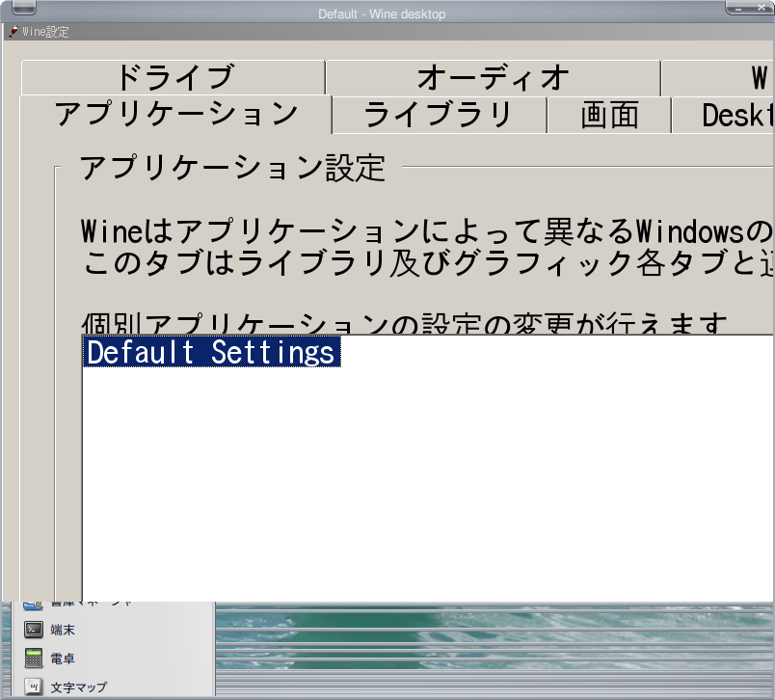
Task: Click the terminal icon beside 端末
Action: pos(34,630)
